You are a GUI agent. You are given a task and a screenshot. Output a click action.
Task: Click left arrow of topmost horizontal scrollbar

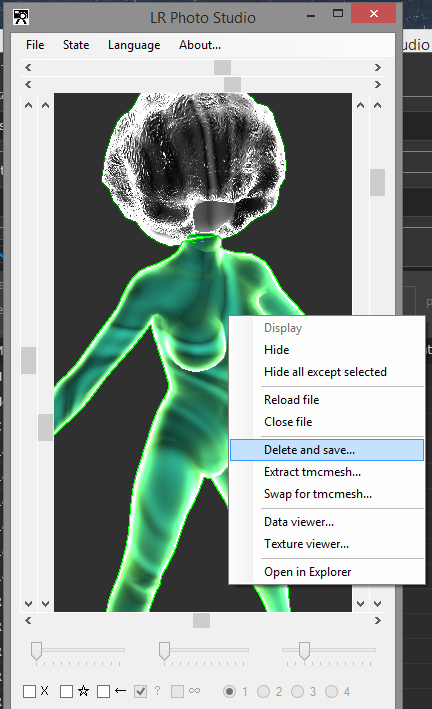pos(28,67)
